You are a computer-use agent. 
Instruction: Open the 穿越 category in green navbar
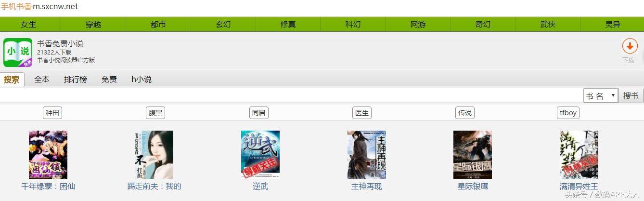click(x=93, y=24)
